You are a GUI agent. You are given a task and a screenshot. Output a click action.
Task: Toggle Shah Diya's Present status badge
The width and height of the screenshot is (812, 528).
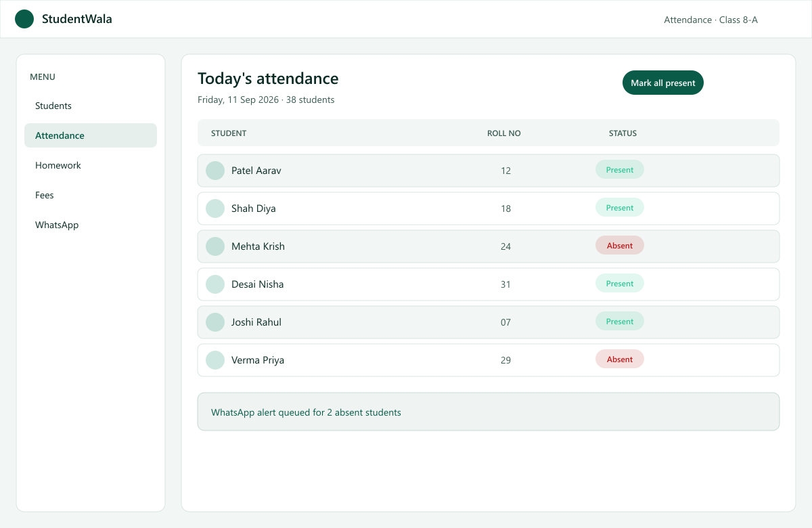point(620,208)
